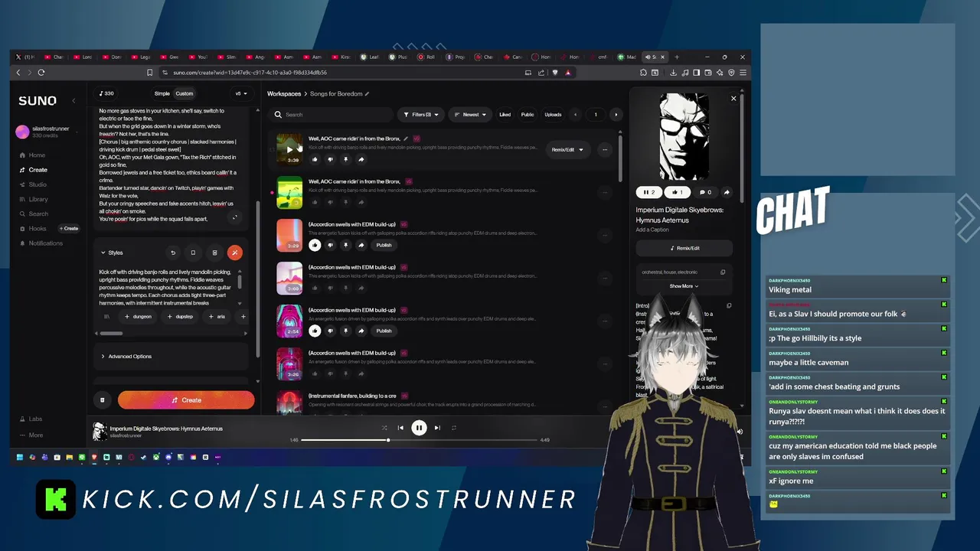Click the Hooks Create pill button

(x=69, y=229)
